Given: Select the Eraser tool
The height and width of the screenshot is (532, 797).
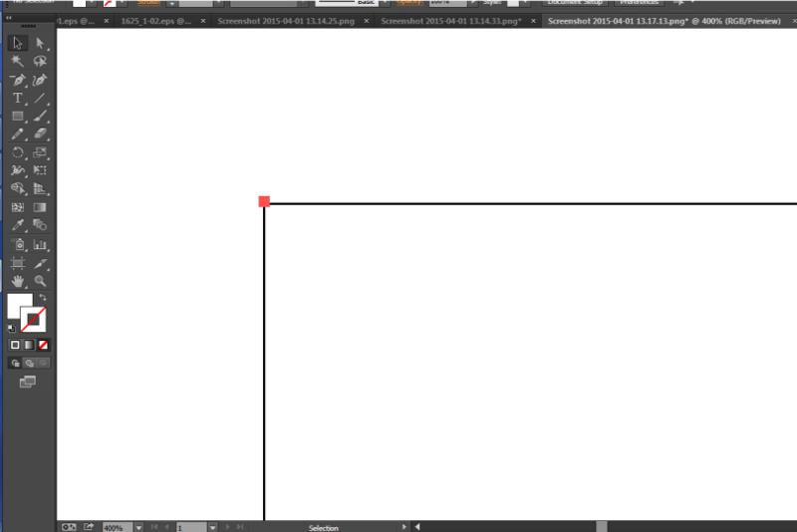Looking at the screenshot, I should tap(40, 134).
